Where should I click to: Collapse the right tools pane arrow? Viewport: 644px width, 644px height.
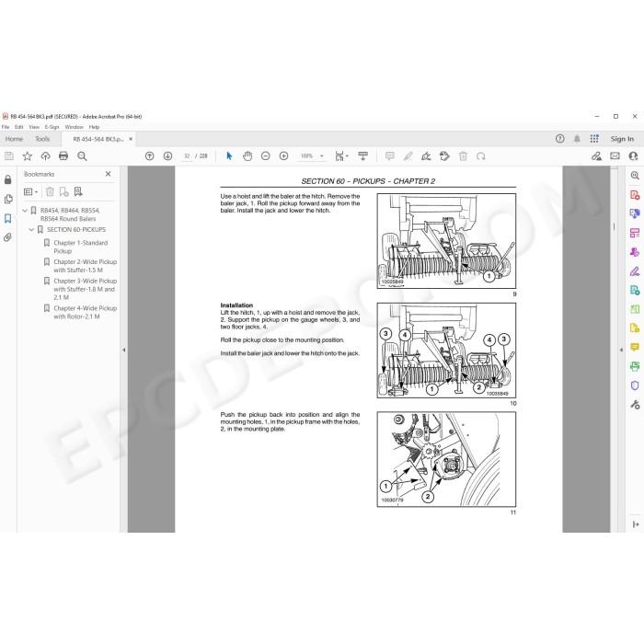621,350
